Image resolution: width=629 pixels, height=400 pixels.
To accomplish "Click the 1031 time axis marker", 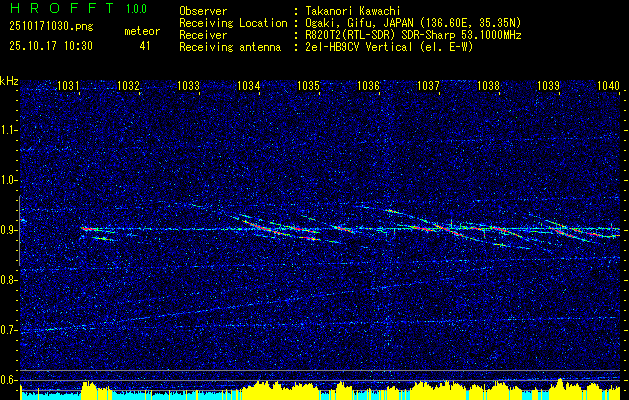I will point(68,85).
